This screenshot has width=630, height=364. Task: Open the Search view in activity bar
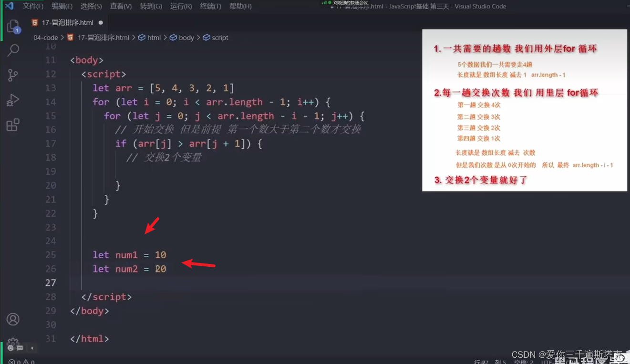tap(12, 49)
